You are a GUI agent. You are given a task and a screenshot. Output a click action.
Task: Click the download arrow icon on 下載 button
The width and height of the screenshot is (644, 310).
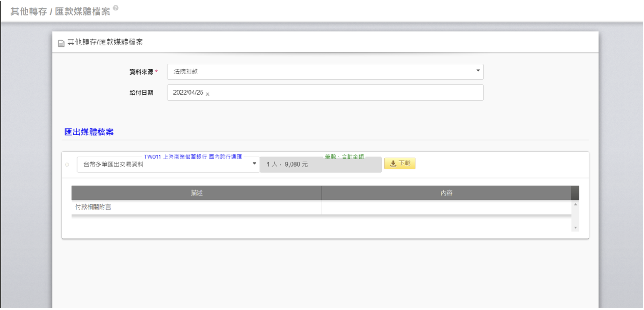[x=393, y=164]
